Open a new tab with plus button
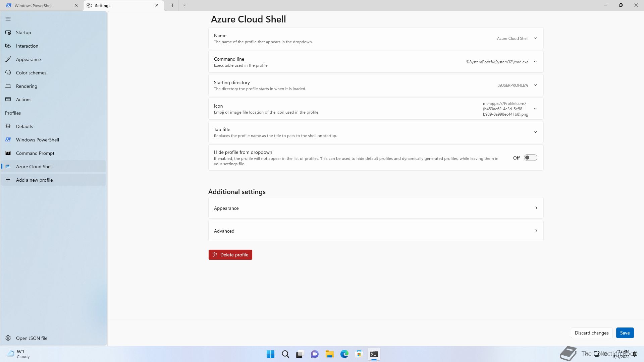 pos(172,5)
